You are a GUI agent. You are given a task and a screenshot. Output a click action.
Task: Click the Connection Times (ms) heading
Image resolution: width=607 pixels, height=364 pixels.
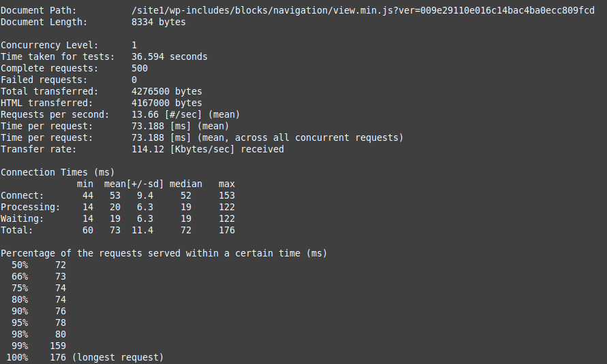click(57, 172)
